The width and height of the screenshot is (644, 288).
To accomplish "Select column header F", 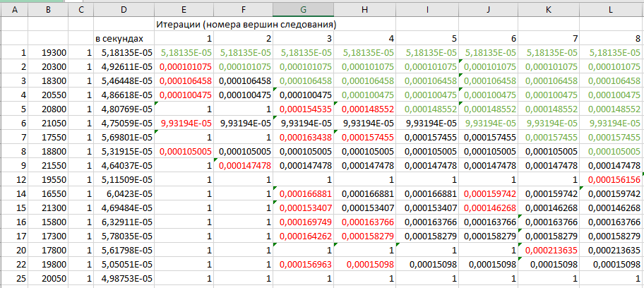I will click(x=243, y=11).
